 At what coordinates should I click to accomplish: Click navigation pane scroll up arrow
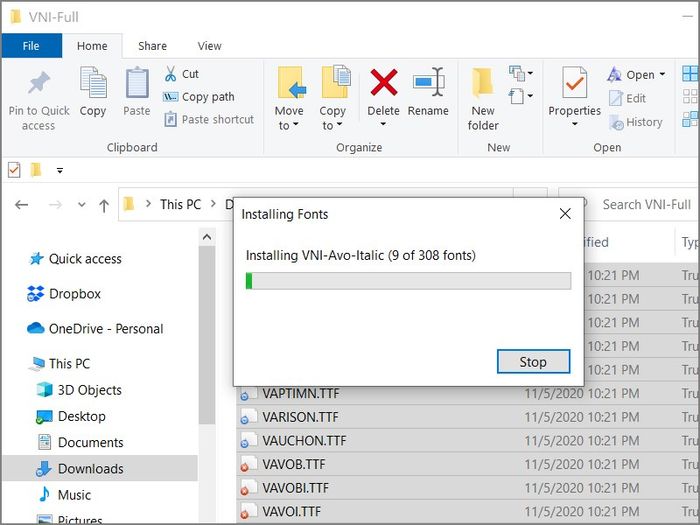tap(207, 237)
